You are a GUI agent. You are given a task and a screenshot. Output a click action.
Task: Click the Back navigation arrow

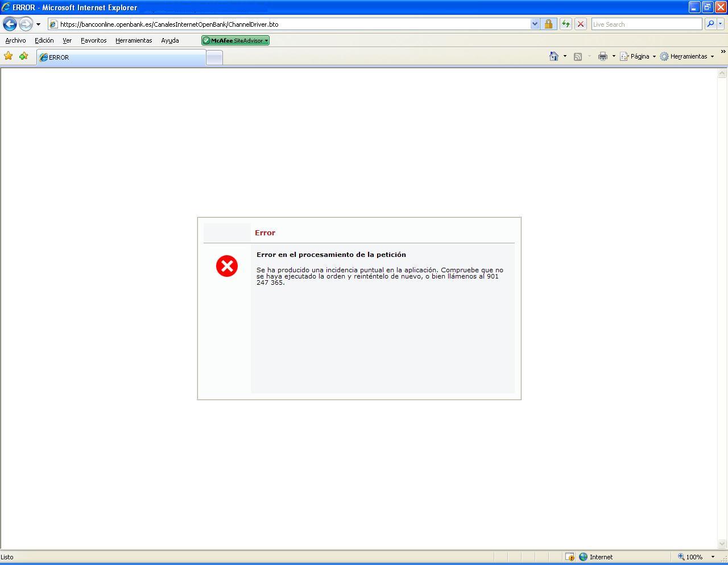pos(10,24)
